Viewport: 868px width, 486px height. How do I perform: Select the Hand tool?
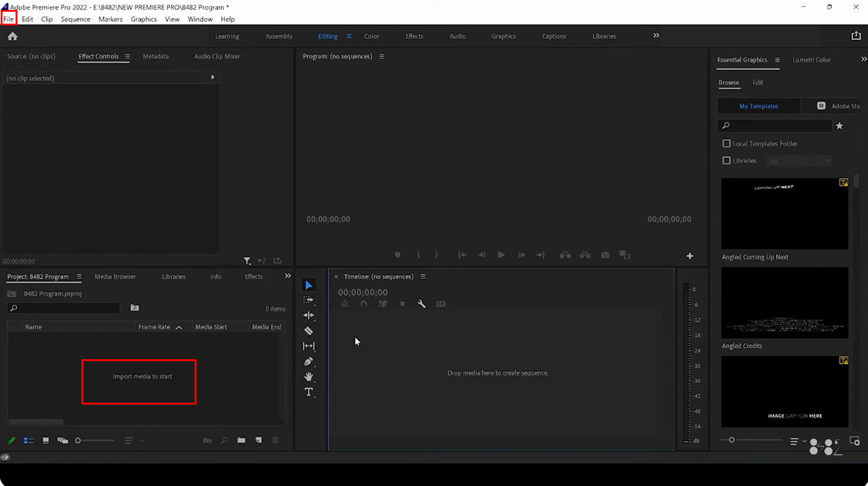click(x=309, y=376)
